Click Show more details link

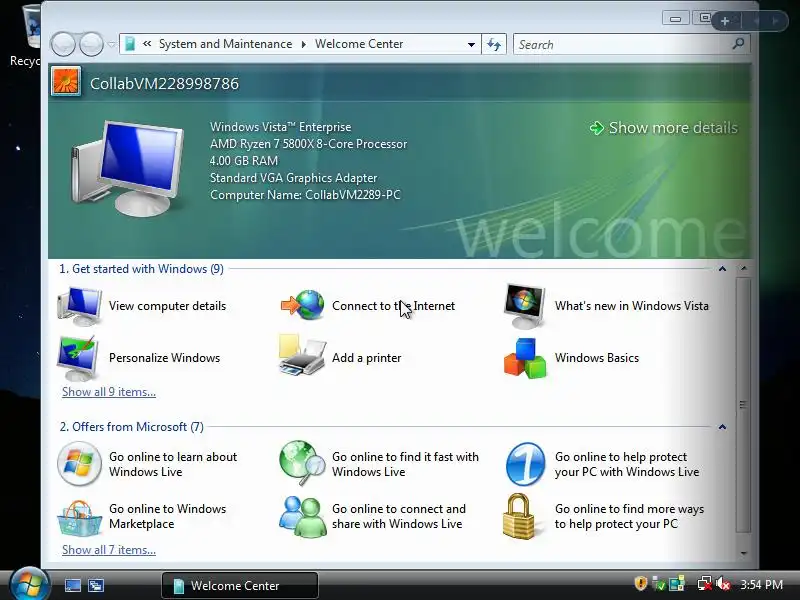pos(673,128)
